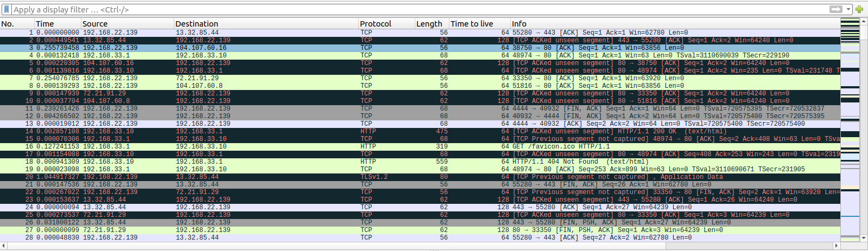Select packet 7 with time 0.254076785
This screenshot has width=868, height=251.
point(420,78)
